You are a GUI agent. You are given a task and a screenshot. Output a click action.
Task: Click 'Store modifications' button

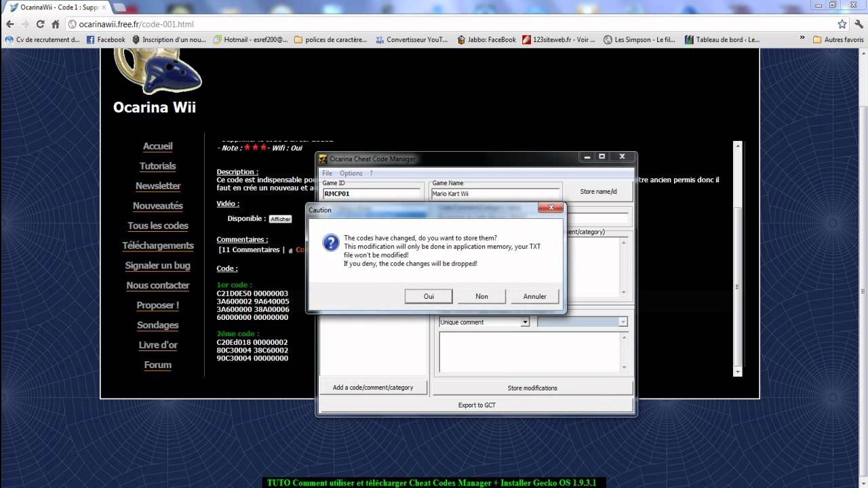coord(532,388)
